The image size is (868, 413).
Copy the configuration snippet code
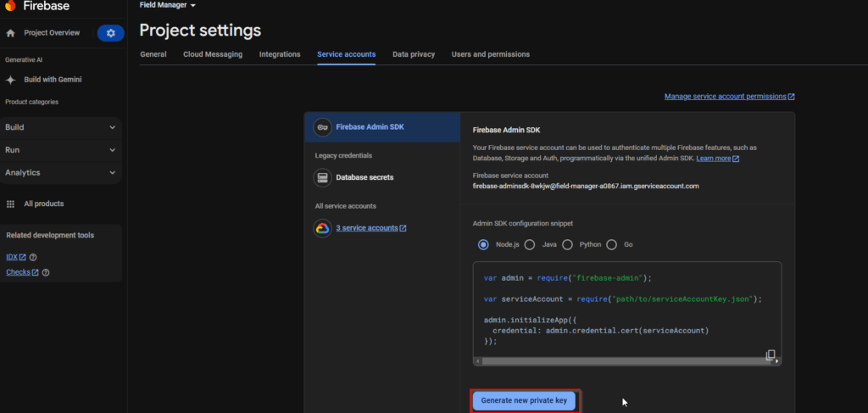coord(770,354)
